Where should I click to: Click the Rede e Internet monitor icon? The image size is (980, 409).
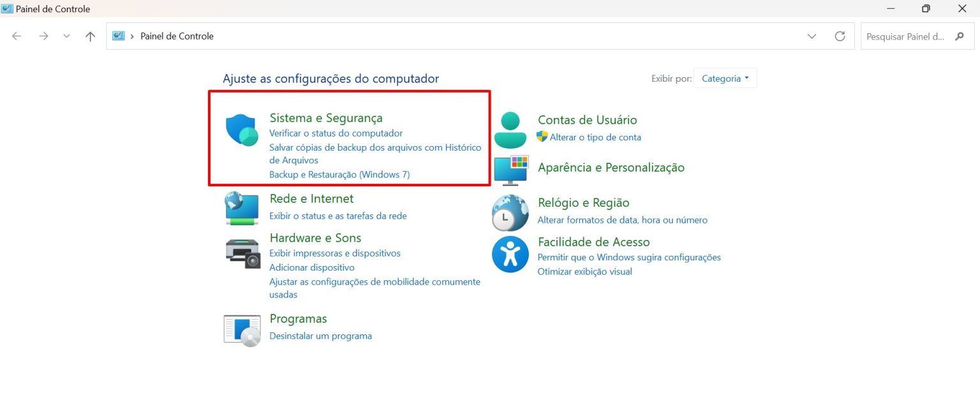pyautogui.click(x=242, y=207)
